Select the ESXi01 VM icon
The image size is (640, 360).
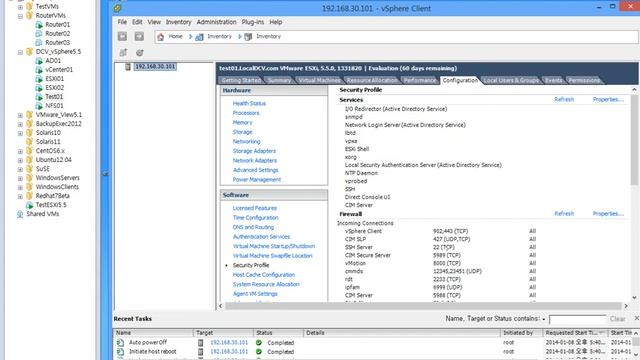coord(39,78)
